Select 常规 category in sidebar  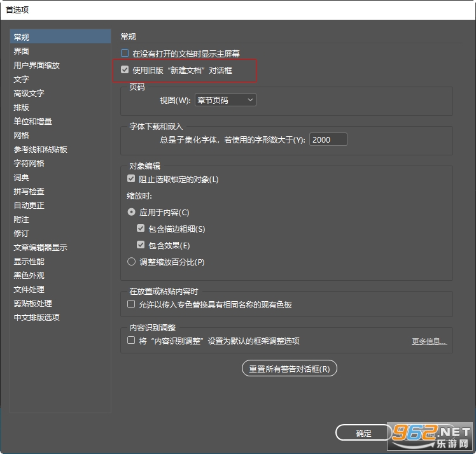coord(60,36)
